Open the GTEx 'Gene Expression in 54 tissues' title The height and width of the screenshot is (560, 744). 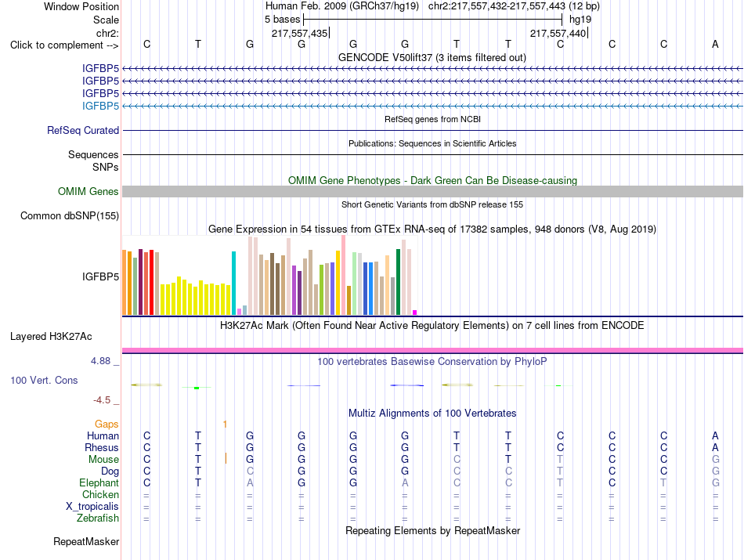(x=432, y=229)
